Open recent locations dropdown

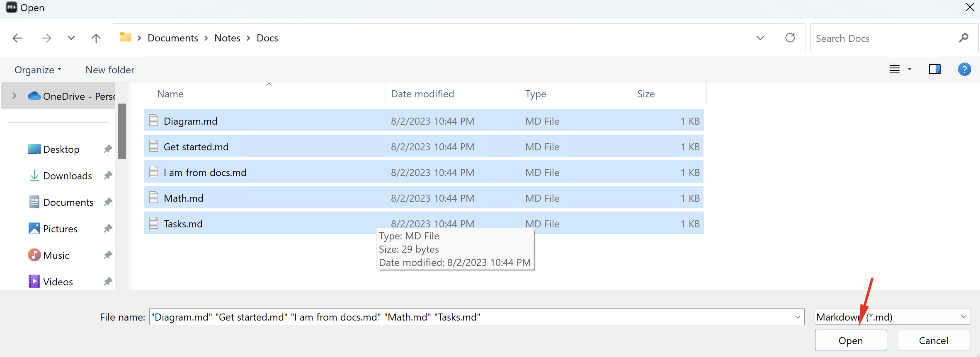(71, 38)
